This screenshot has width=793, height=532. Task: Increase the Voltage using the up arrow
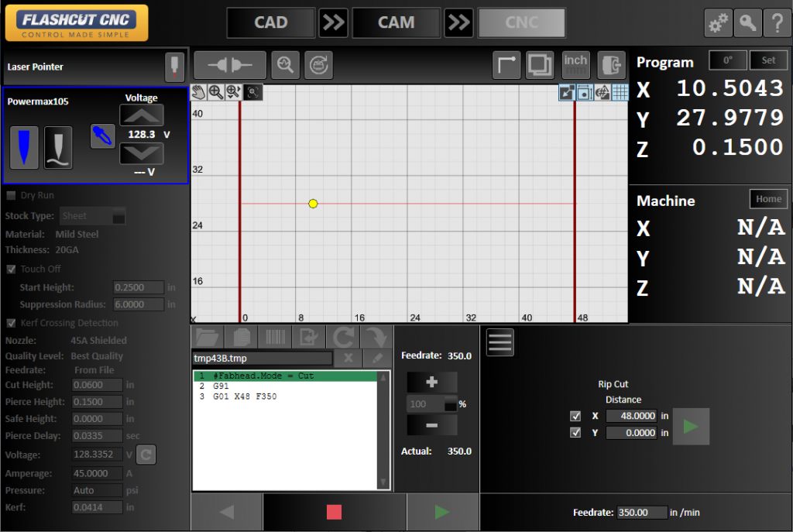click(141, 115)
